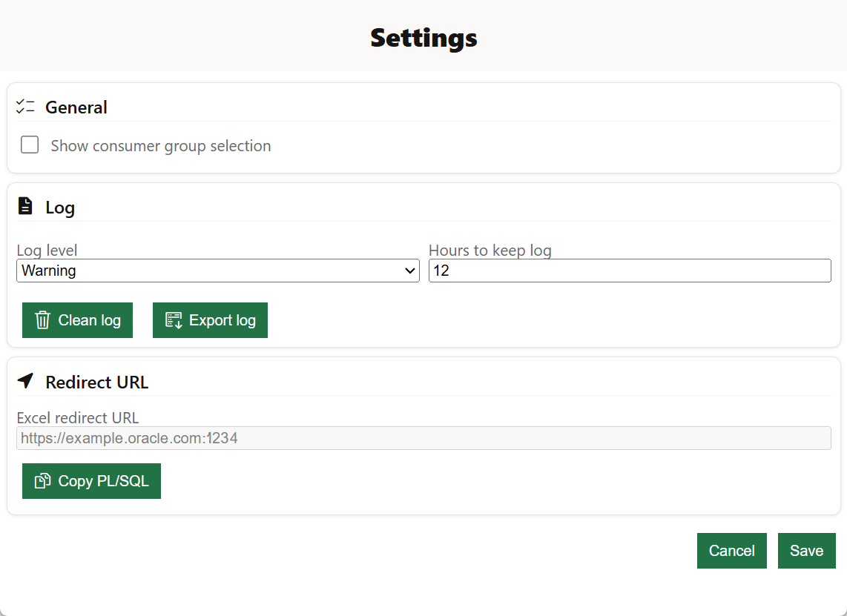Click the export icon on Export log
847x616 pixels.
click(x=174, y=320)
